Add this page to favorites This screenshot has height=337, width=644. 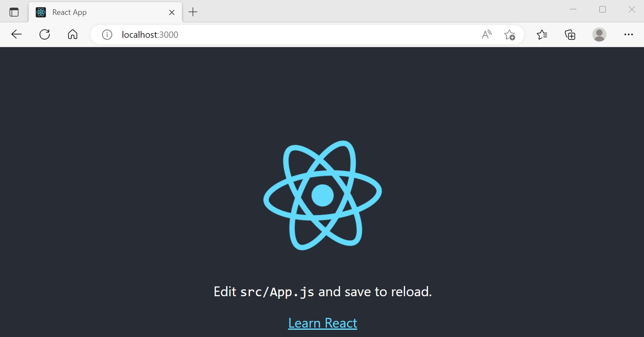(x=509, y=35)
